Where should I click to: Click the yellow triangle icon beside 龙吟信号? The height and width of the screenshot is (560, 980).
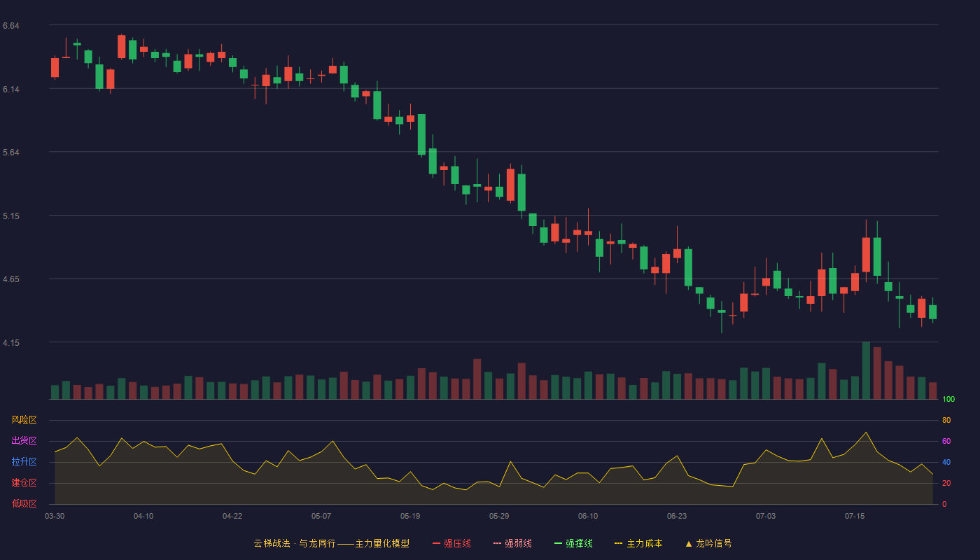point(688,543)
